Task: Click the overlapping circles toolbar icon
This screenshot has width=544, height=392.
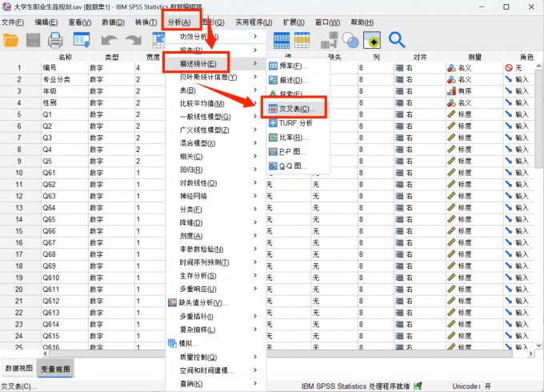Action: pos(350,40)
